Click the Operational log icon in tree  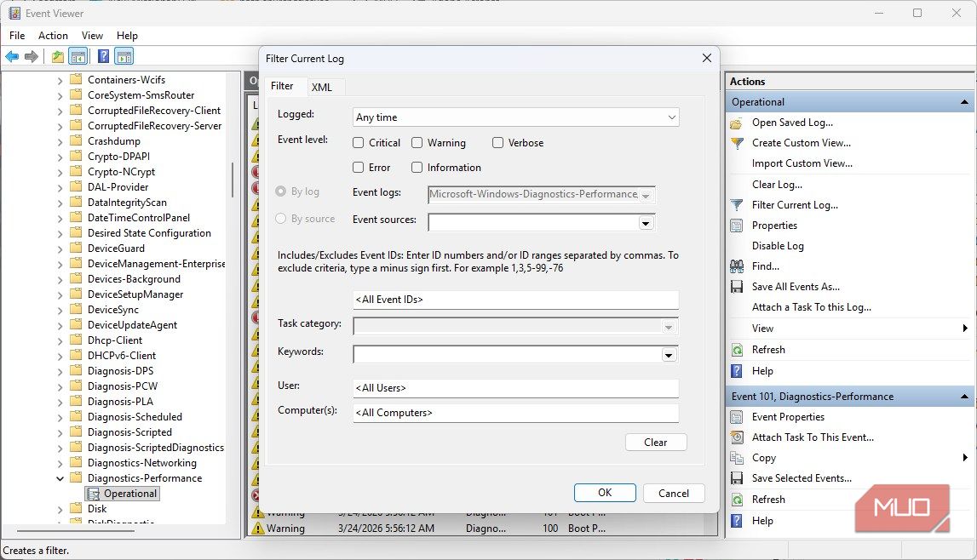click(x=94, y=494)
